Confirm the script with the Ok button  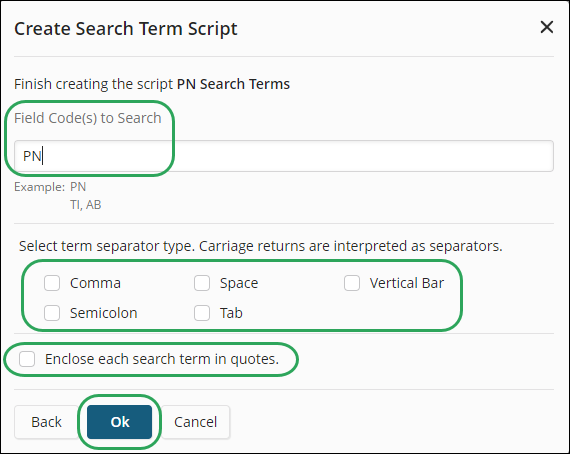coord(120,422)
